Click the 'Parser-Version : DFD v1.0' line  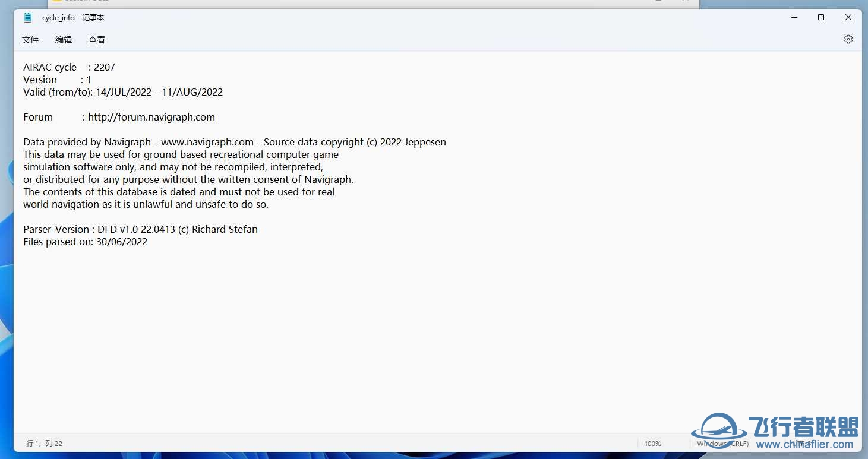[x=140, y=229]
